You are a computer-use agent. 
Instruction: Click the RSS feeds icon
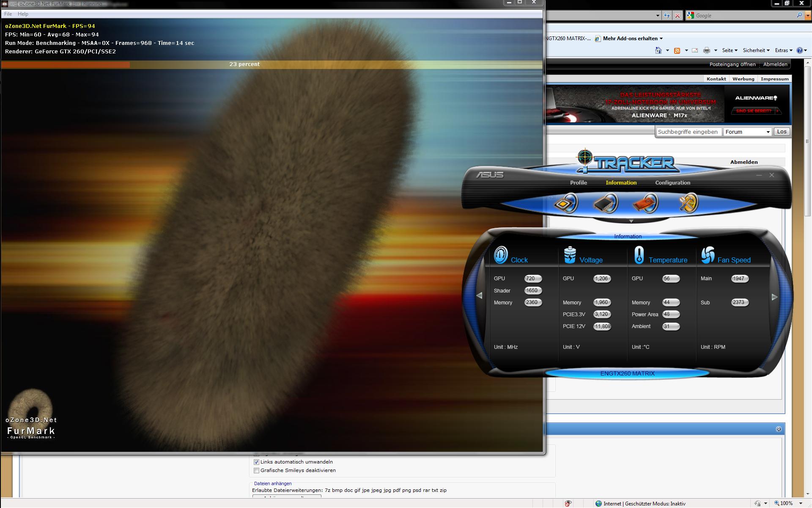[677, 50]
